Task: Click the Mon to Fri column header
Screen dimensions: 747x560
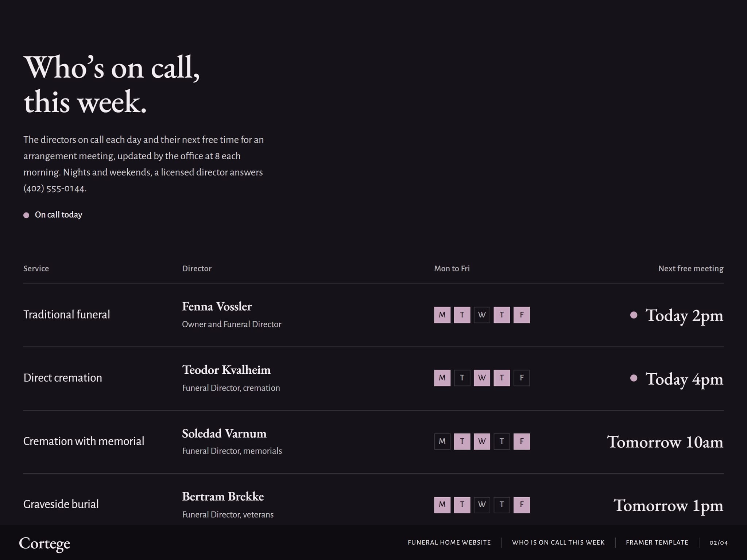Action: click(x=452, y=269)
